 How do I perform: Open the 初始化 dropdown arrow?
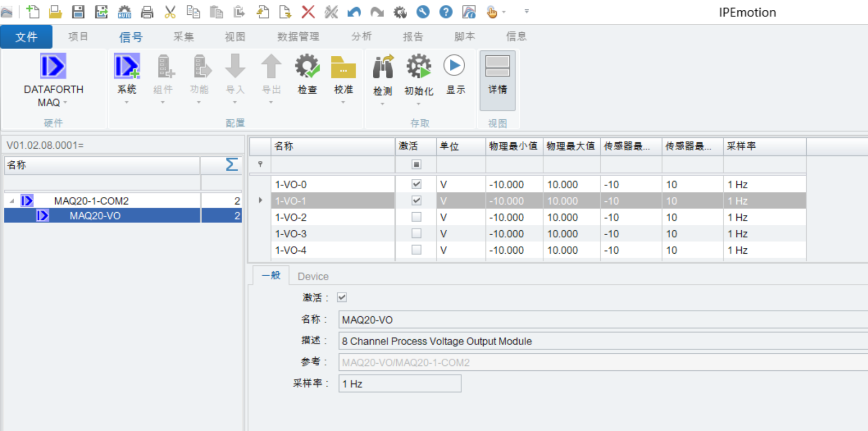419,104
